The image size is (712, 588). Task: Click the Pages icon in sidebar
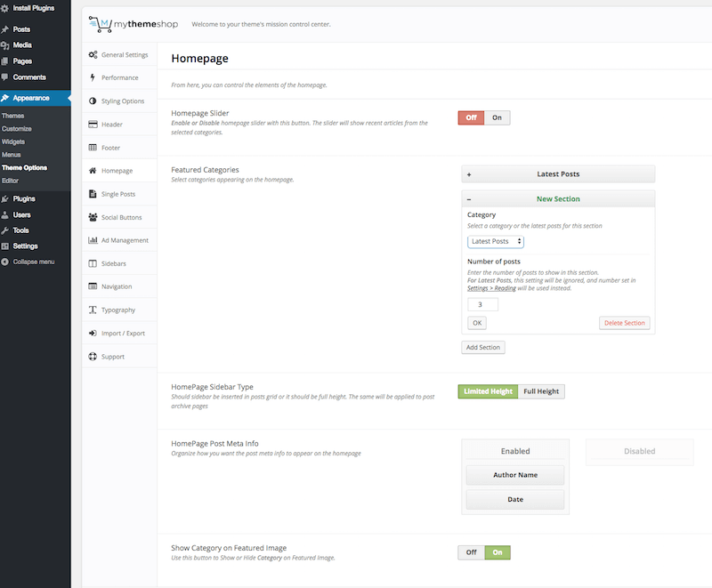4,61
